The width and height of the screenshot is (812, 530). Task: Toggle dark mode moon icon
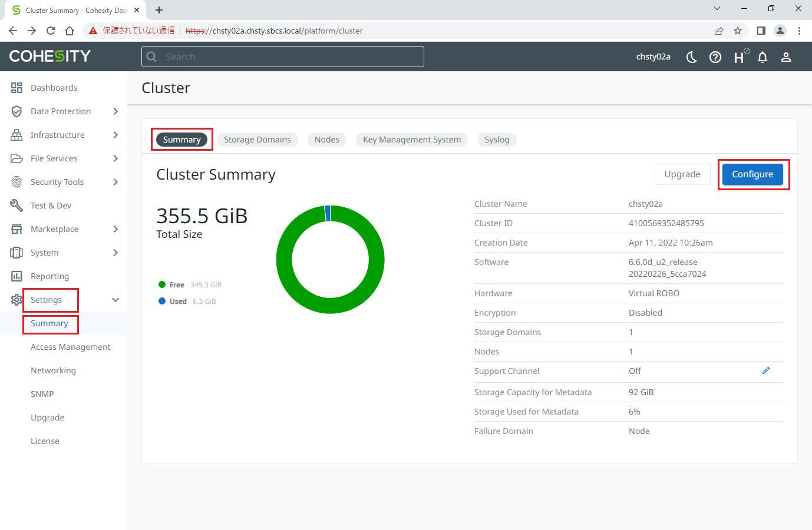692,57
